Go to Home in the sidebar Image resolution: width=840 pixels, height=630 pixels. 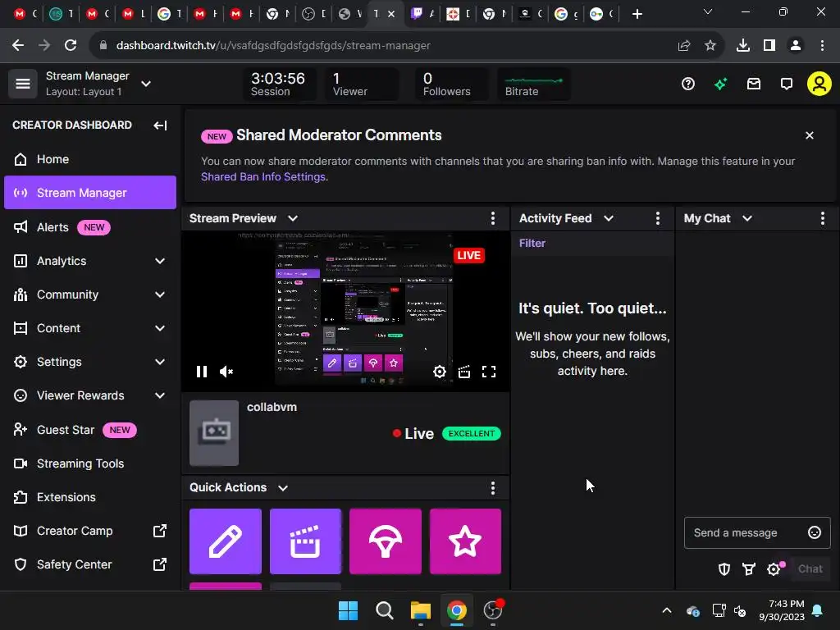pos(90,159)
